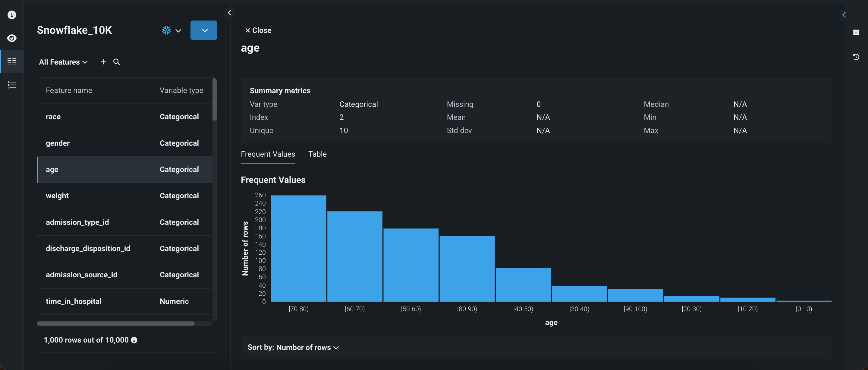868x370 pixels.
Task: Open the blue dropdown action button
Action: click(203, 30)
